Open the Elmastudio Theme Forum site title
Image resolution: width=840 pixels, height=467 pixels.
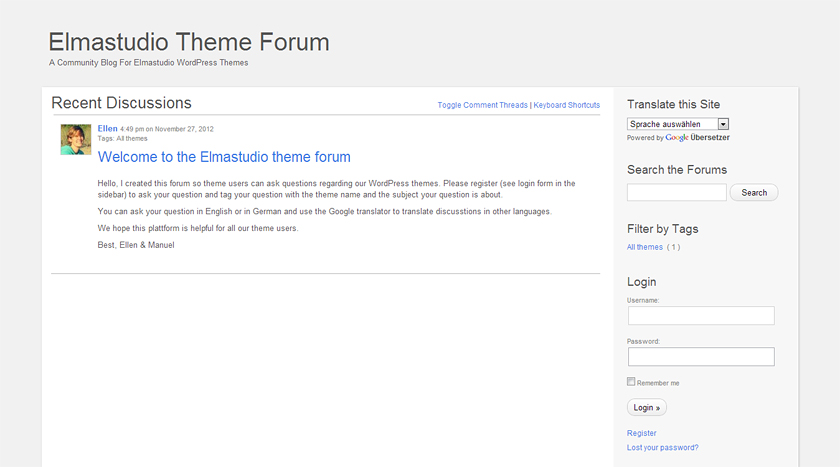(189, 42)
